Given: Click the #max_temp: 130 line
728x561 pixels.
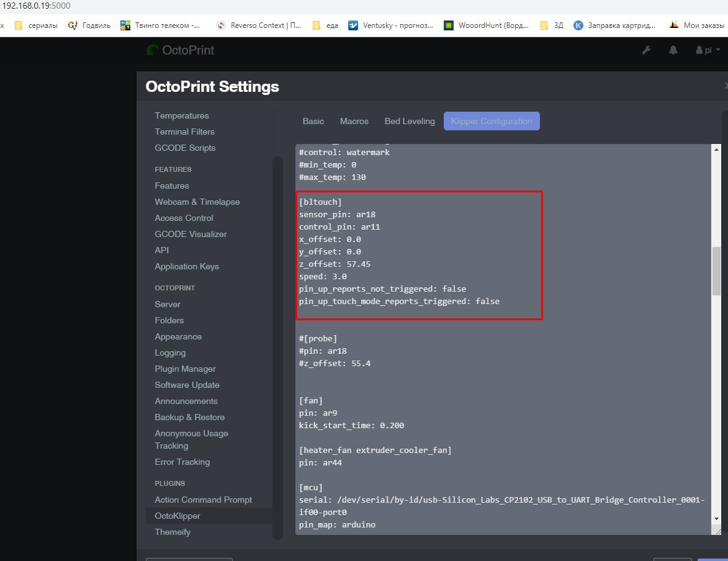Looking at the screenshot, I should click(x=333, y=177).
